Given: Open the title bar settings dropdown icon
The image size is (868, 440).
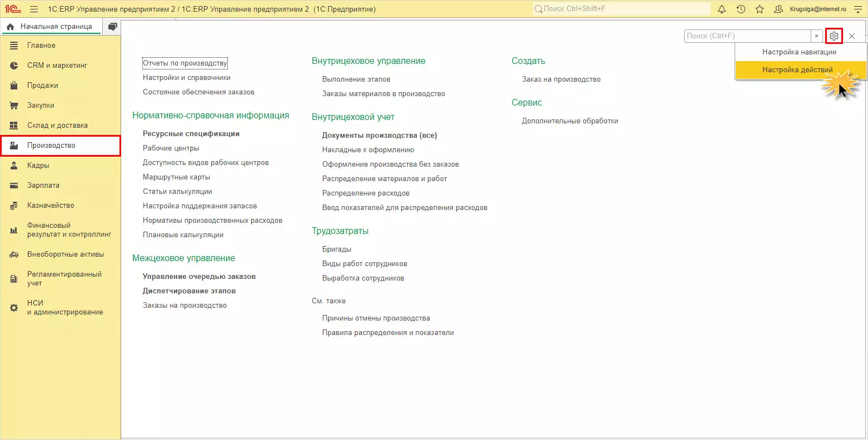Looking at the screenshot, I should pyautogui.click(x=857, y=9).
